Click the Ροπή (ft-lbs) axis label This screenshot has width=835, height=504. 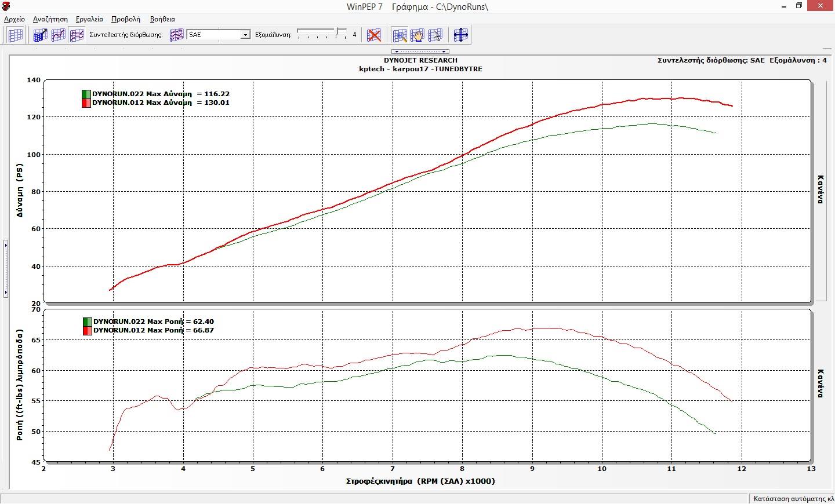(20, 385)
